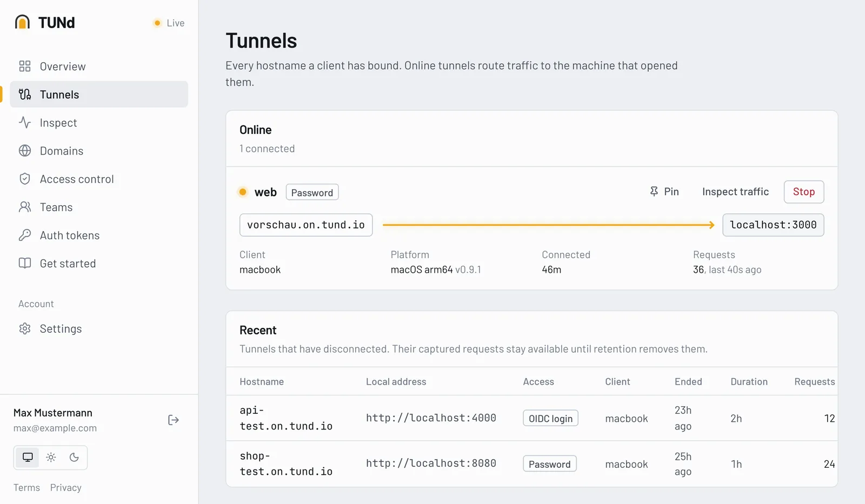Click Password badge next to web
This screenshot has width=865, height=504.
[312, 192]
